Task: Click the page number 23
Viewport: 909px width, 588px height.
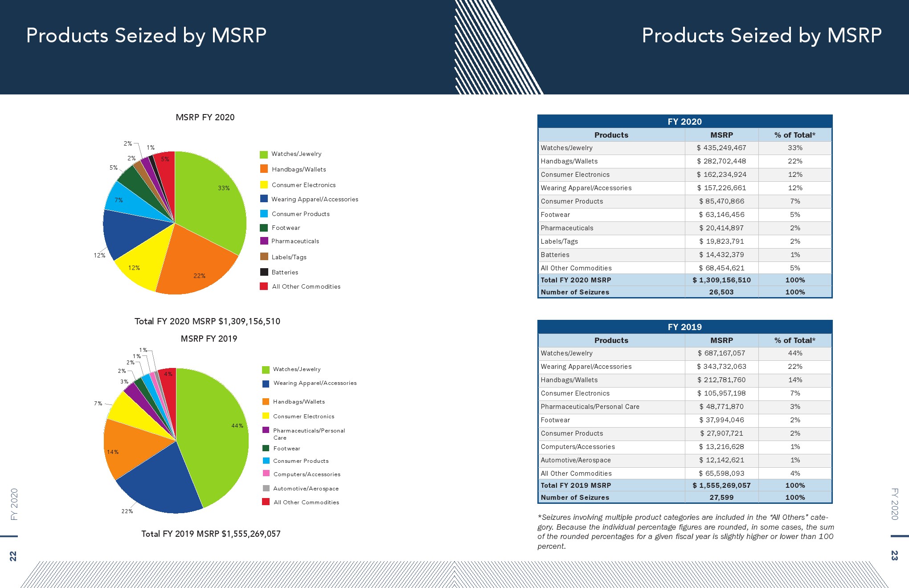Action: (894, 555)
